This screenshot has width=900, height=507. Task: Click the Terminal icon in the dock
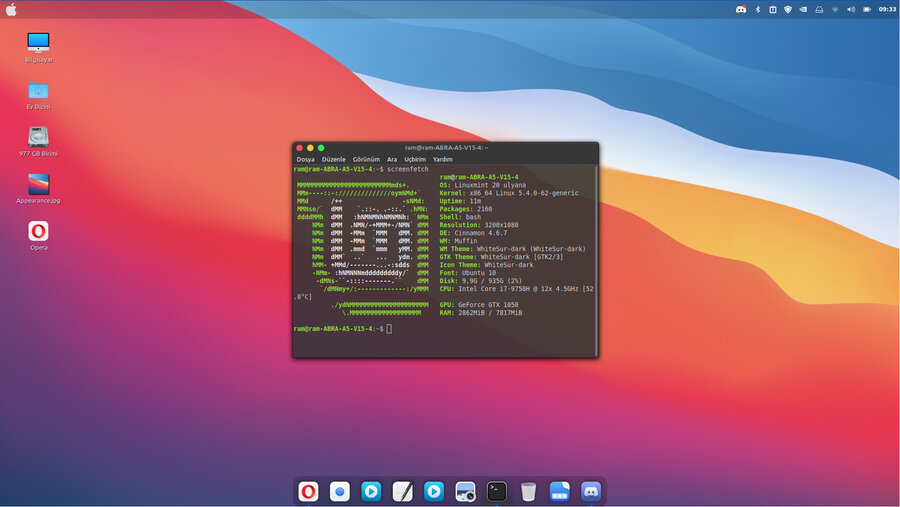click(496, 491)
